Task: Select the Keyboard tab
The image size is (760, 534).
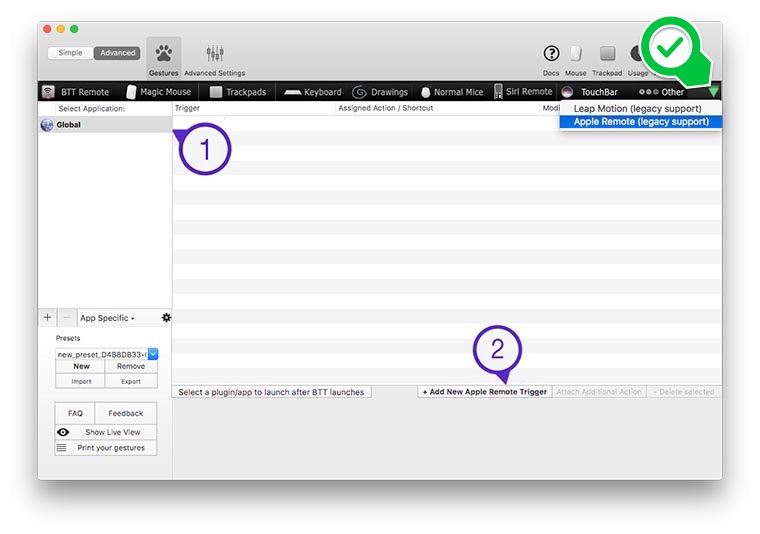Action: tap(313, 92)
